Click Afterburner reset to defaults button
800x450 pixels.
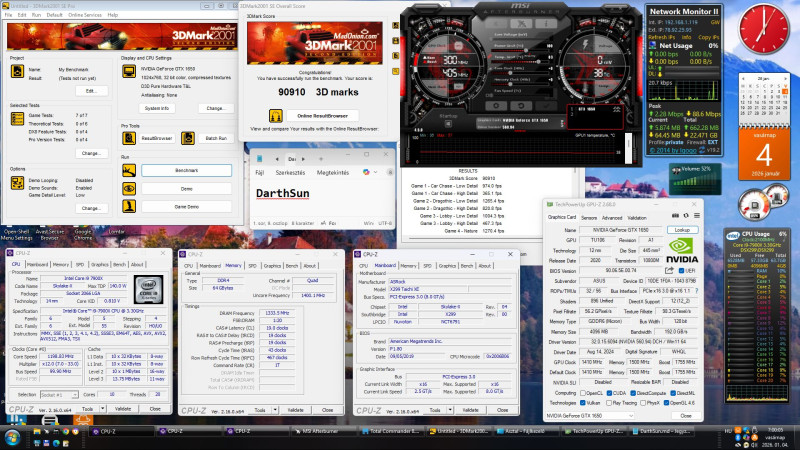pos(521,106)
